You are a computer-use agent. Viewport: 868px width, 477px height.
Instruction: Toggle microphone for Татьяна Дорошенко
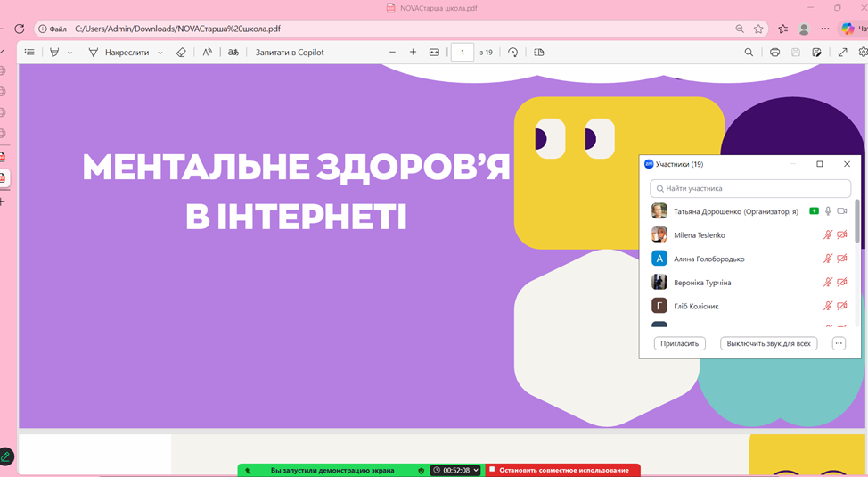tap(828, 211)
